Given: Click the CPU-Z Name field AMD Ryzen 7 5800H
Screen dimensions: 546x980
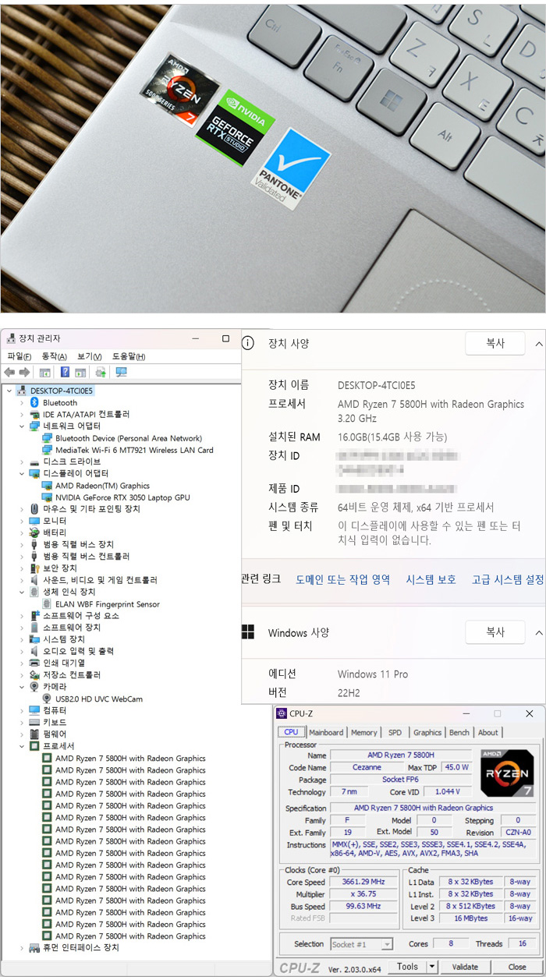Looking at the screenshot, I should [x=401, y=755].
